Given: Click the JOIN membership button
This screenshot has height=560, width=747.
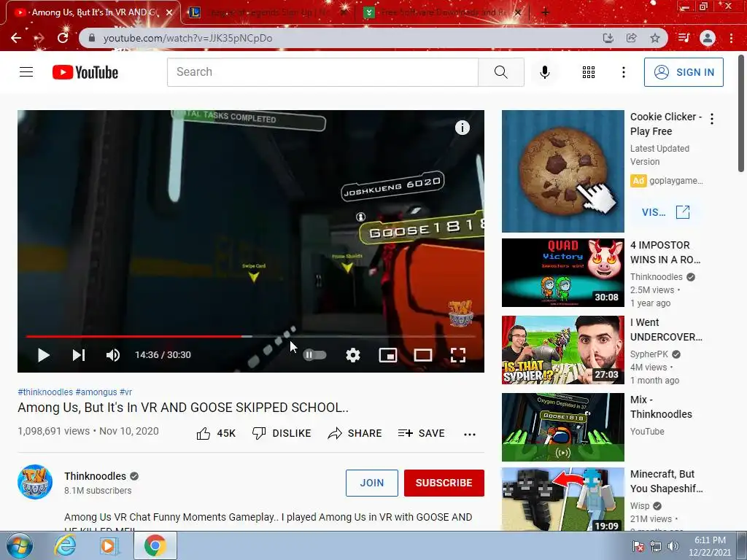Looking at the screenshot, I should pos(371,483).
